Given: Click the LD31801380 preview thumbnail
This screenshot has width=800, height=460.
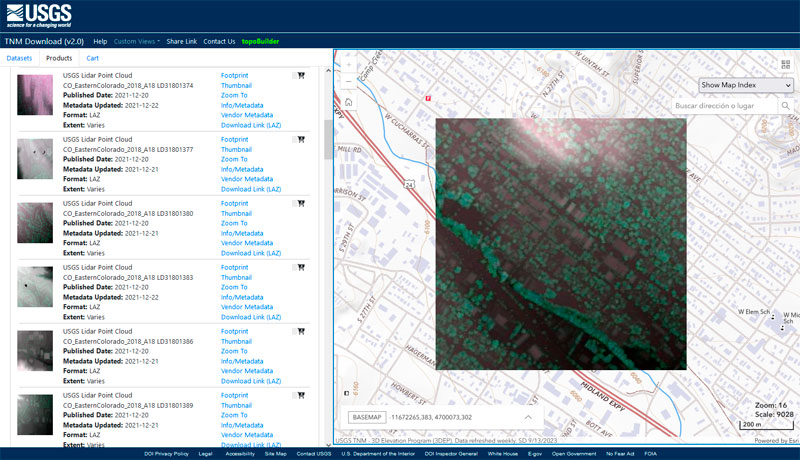Looking at the screenshot, I should [x=35, y=223].
